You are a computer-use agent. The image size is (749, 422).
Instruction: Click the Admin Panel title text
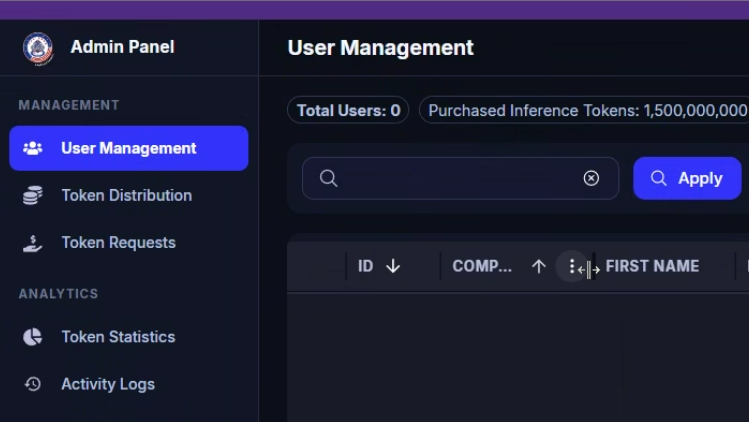(x=123, y=47)
